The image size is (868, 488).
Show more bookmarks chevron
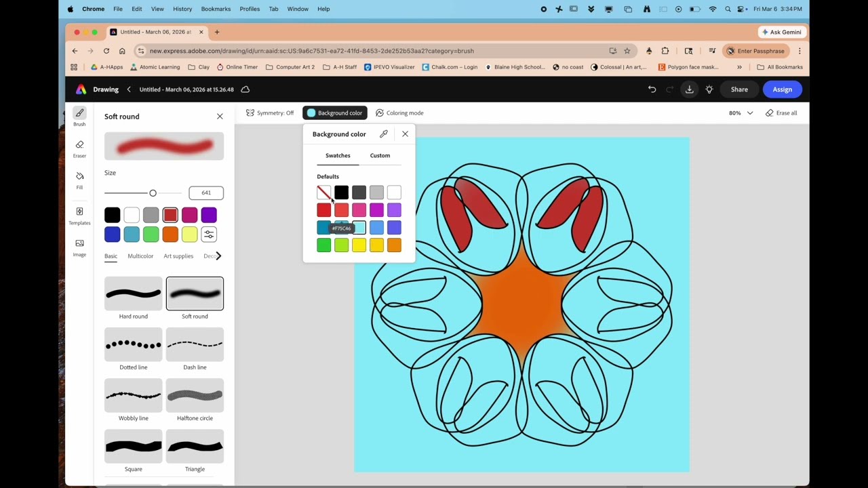tap(739, 67)
